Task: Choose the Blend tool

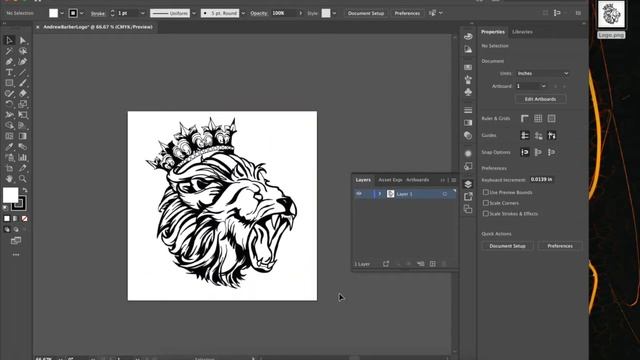Action: tap(22, 147)
